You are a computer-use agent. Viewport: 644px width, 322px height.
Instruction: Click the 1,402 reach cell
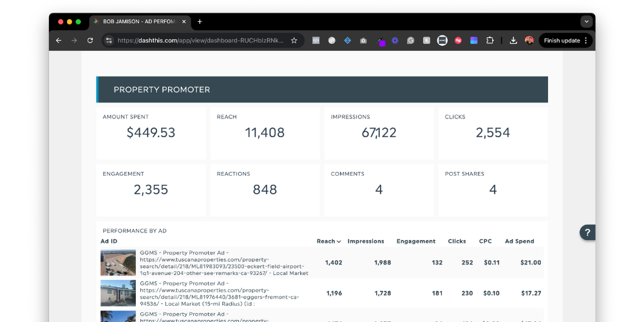click(x=334, y=263)
